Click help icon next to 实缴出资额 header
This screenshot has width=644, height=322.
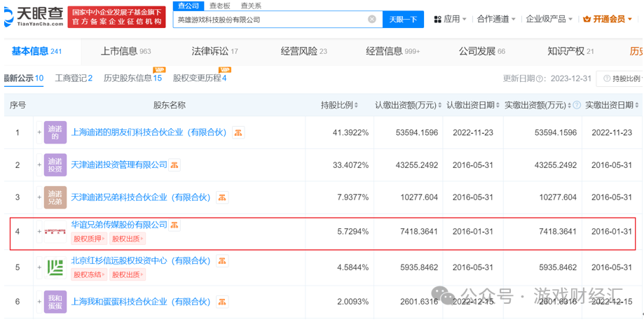coord(576,106)
